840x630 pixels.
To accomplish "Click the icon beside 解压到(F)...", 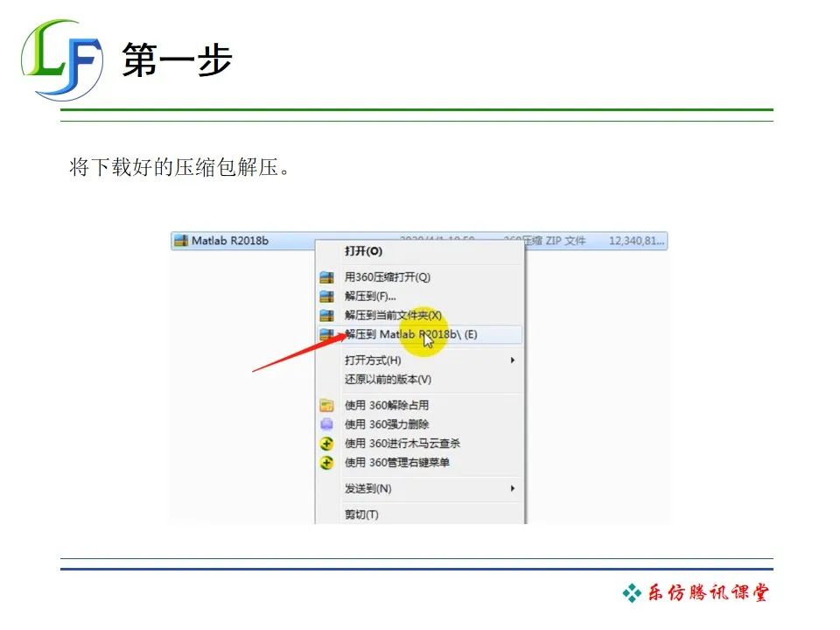I will (326, 297).
